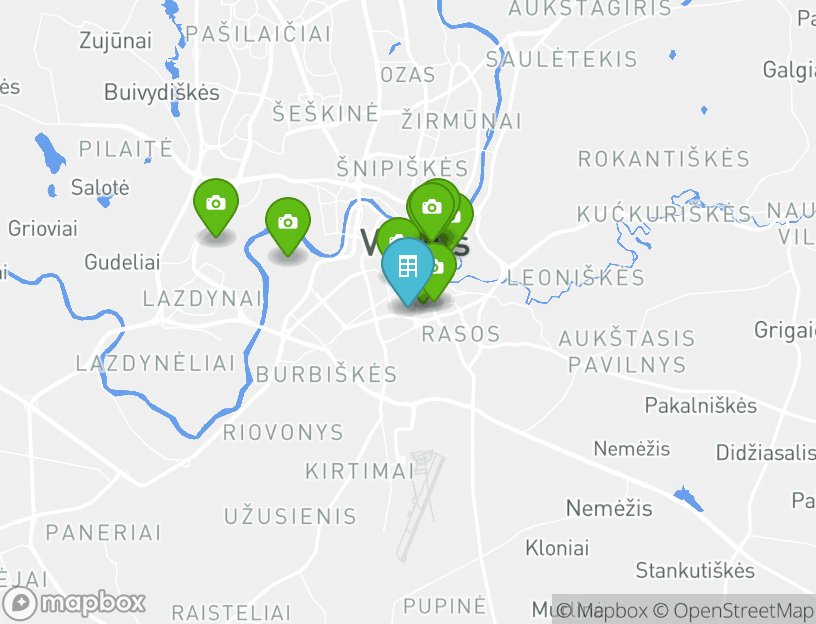Select the Rasos label on the map

click(x=461, y=334)
